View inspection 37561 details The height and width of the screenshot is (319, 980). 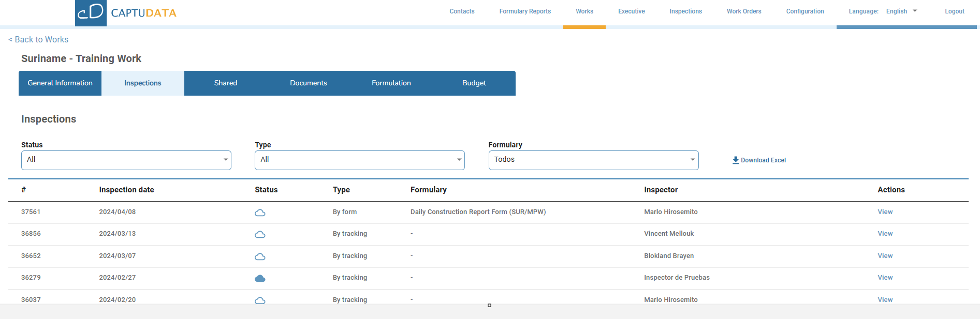pyautogui.click(x=885, y=212)
